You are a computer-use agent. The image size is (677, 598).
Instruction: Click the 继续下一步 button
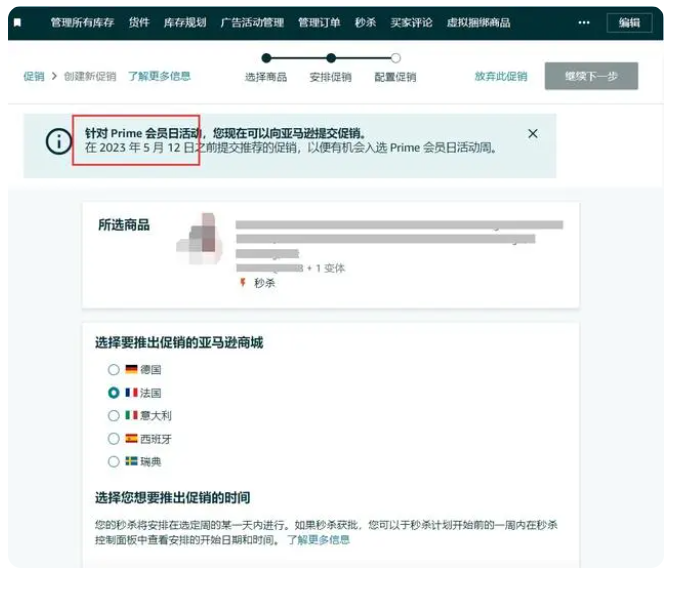coord(590,76)
